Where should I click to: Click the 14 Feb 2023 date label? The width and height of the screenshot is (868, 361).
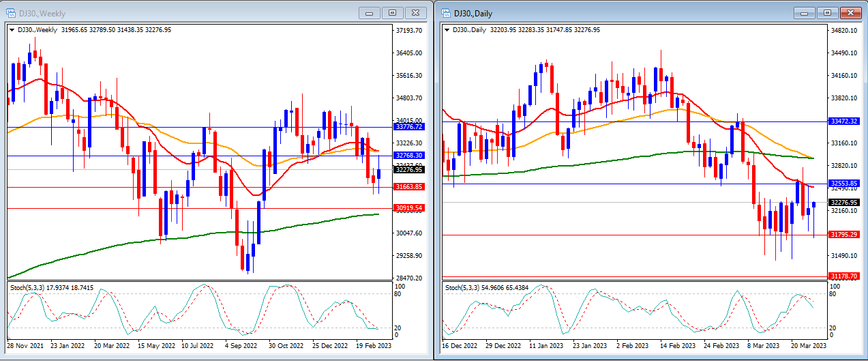679,346
